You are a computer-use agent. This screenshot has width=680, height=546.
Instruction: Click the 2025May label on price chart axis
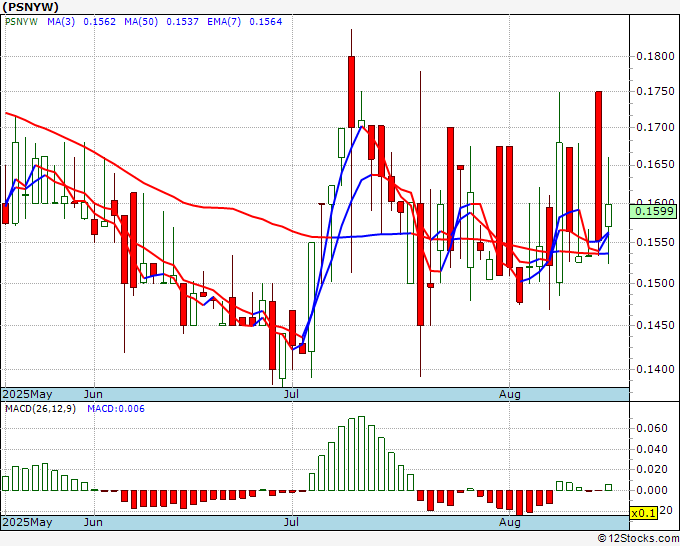27,394
